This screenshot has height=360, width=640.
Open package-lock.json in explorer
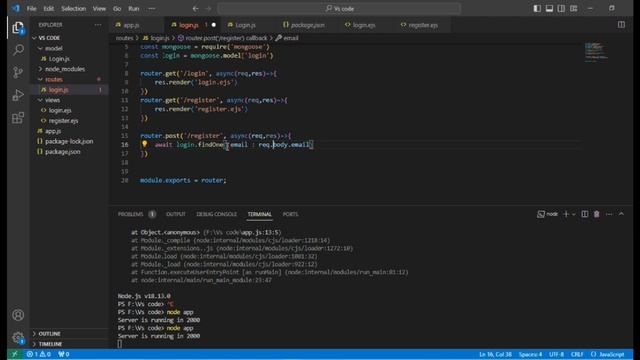[69, 141]
